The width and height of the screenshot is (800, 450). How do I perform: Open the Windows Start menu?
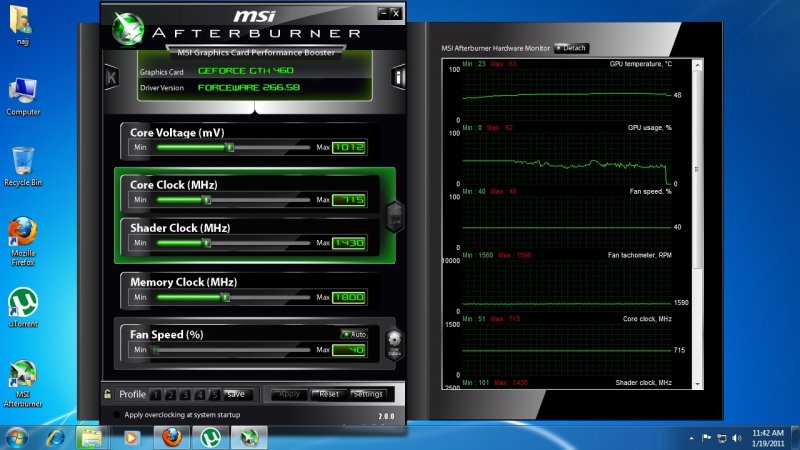(x=17, y=438)
